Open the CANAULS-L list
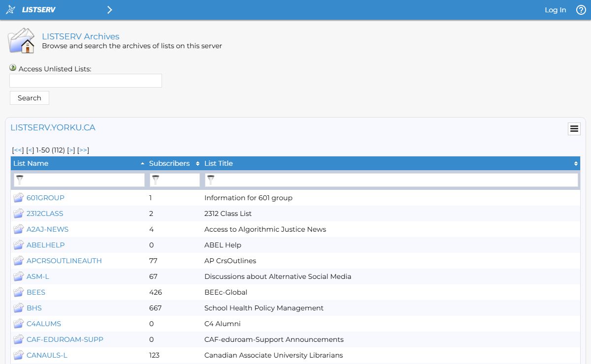Viewport: 591px width, 364px height. [47, 355]
